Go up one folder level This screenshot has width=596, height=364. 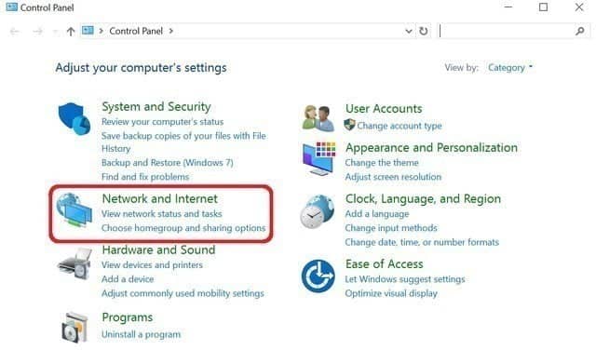(71, 31)
